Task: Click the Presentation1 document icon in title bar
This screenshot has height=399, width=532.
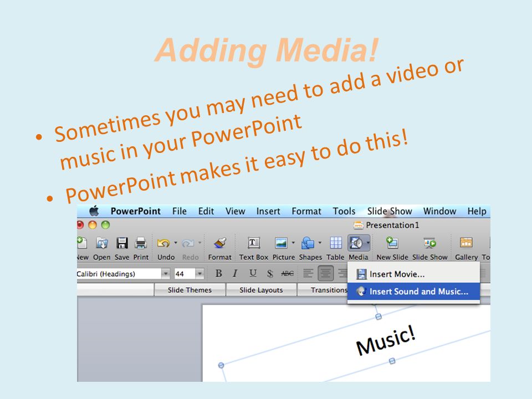Action: (x=359, y=225)
